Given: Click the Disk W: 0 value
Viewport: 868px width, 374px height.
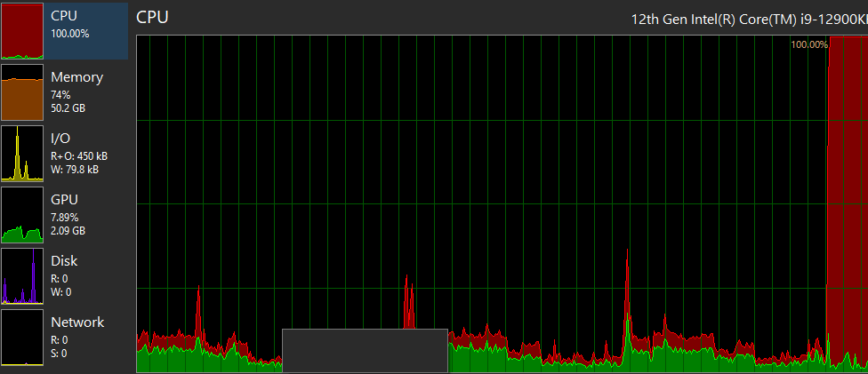Looking at the screenshot, I should point(60,292).
